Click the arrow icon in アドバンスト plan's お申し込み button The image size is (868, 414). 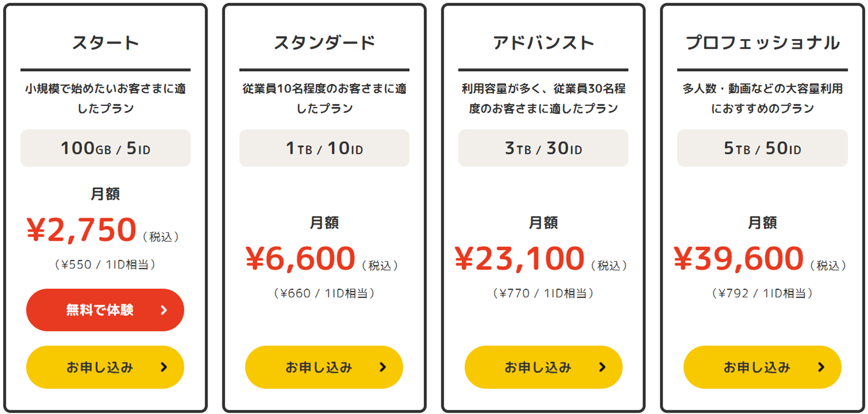(x=601, y=367)
